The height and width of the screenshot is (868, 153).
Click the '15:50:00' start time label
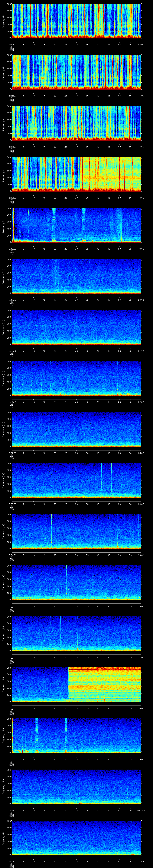click(x=12, y=351)
